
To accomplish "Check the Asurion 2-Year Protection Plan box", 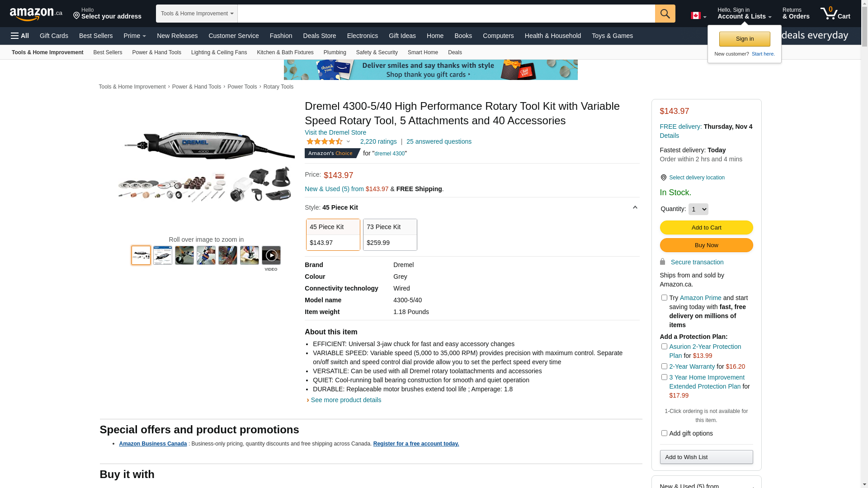I will coord(664,347).
